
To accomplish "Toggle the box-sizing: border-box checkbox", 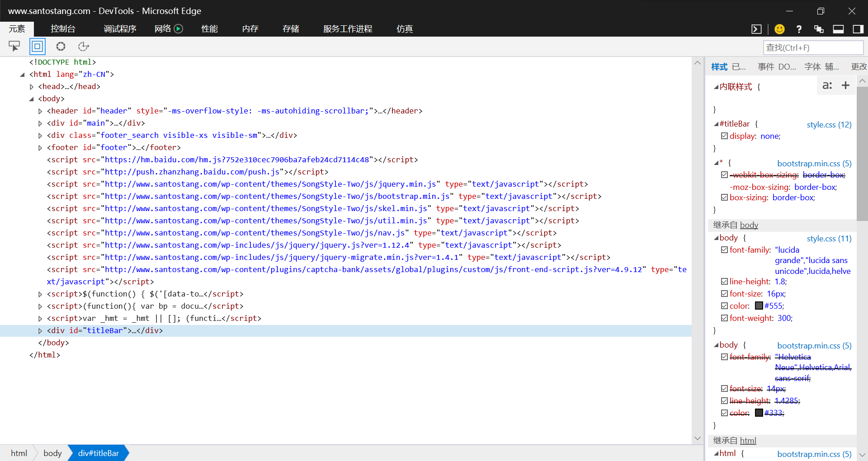I will pos(724,197).
